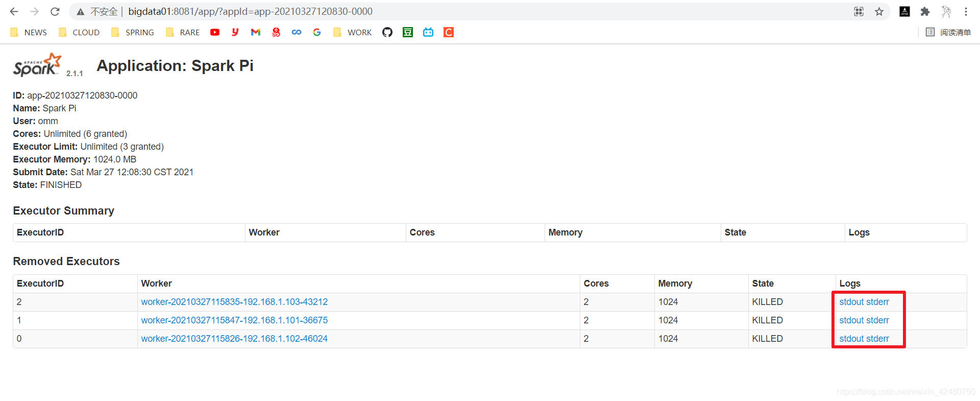Image resolution: width=980 pixels, height=401 pixels.
Task: Show the not-secure site warning info
Action: point(97,11)
